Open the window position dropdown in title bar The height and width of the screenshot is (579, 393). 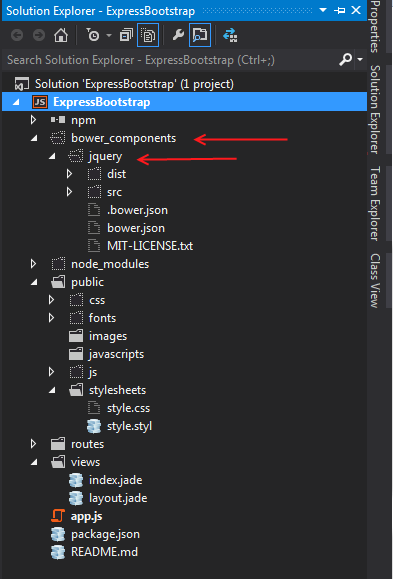[x=323, y=10]
